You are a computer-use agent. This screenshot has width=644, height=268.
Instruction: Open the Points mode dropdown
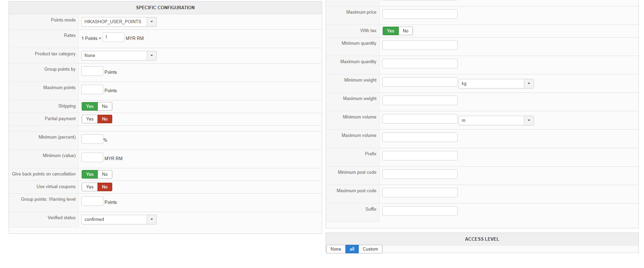coord(119,22)
